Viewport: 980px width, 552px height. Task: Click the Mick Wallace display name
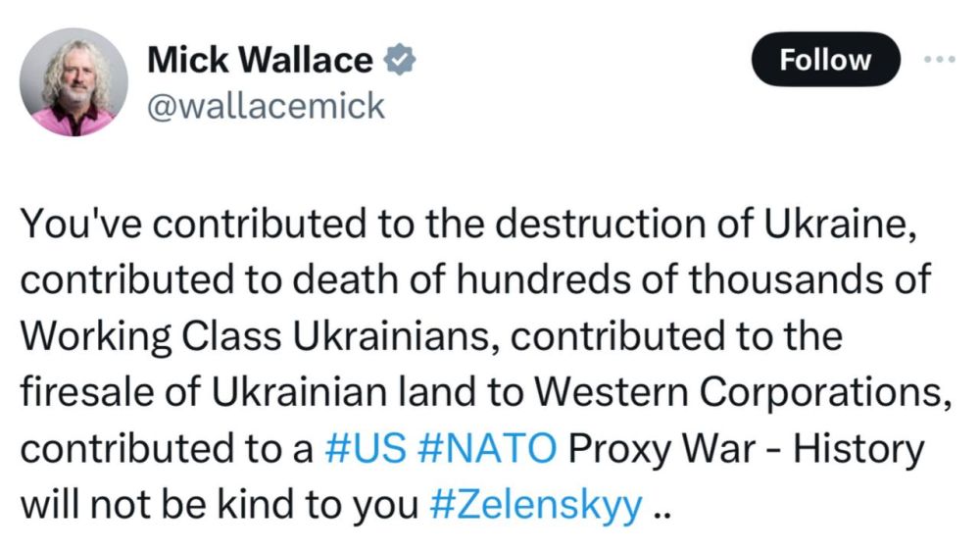pos(260,60)
